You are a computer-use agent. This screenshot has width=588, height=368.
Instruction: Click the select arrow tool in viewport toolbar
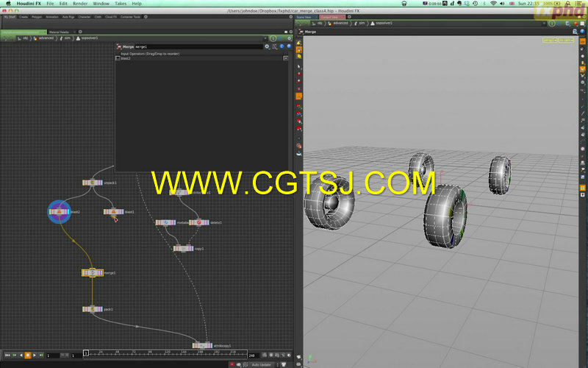(299, 66)
